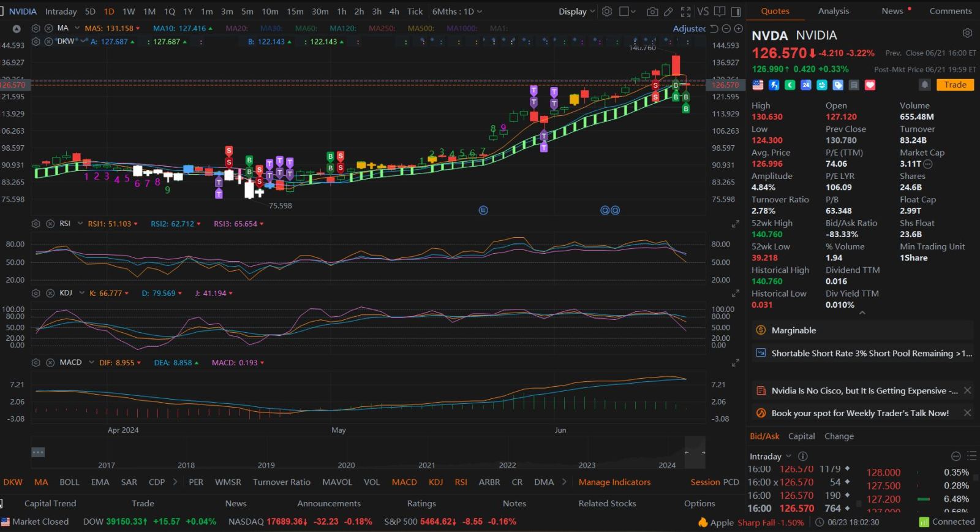Activate the drawing pencil tool
This screenshot has width=980, height=532.
[669, 12]
